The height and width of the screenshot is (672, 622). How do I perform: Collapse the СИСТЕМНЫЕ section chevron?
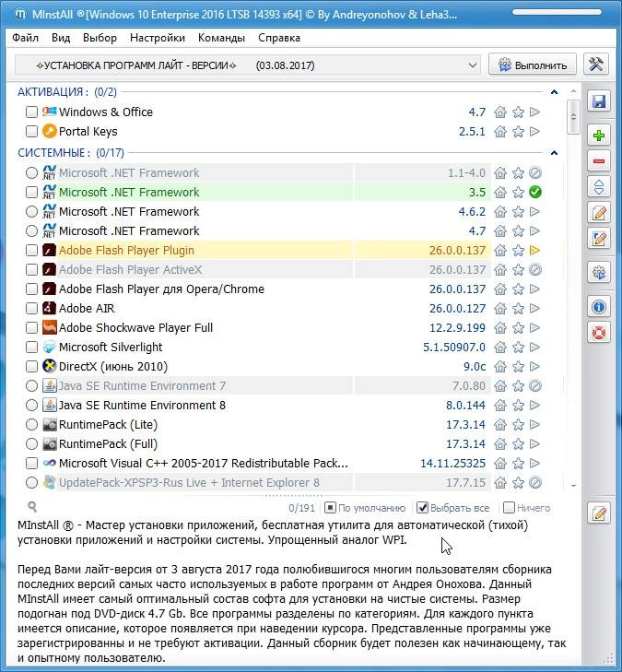(x=554, y=153)
